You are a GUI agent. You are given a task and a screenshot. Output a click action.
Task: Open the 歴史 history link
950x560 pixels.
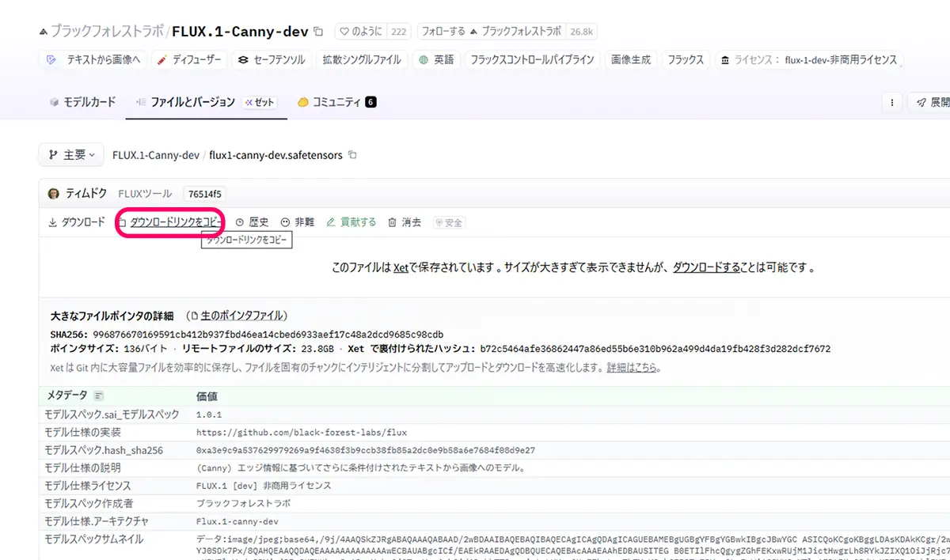point(253,222)
